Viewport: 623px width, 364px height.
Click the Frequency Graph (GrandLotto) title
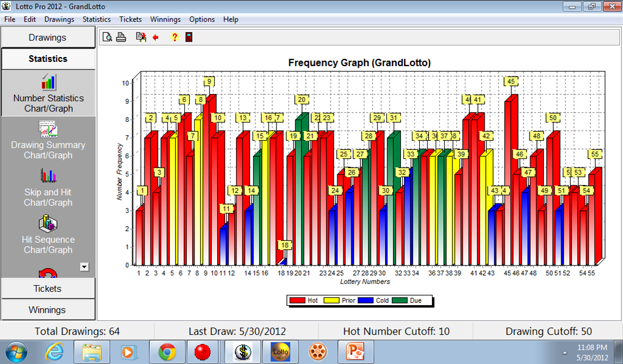[x=359, y=62]
